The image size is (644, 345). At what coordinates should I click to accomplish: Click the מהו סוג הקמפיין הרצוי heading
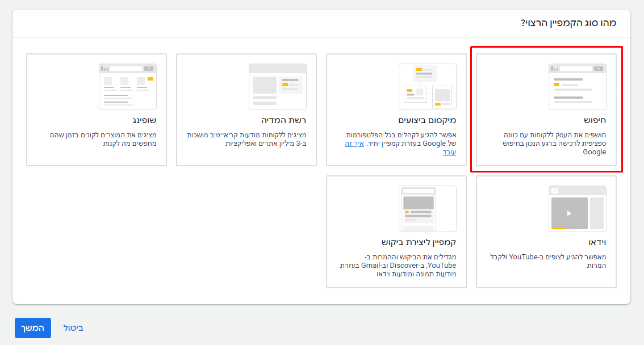click(x=568, y=23)
